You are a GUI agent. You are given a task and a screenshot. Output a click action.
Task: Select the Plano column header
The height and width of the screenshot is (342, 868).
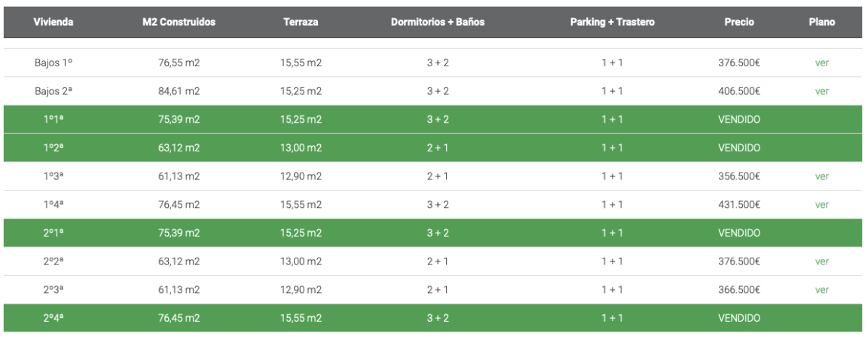[x=821, y=23]
